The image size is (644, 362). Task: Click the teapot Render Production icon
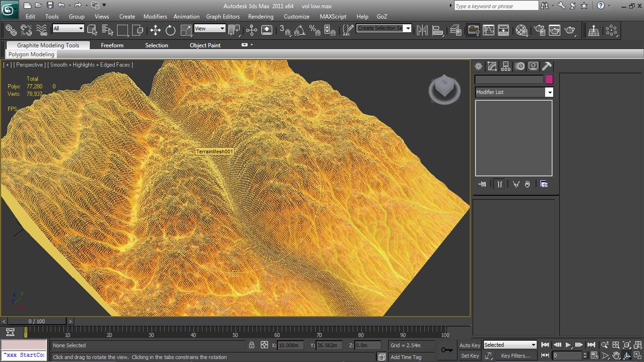coord(570,30)
